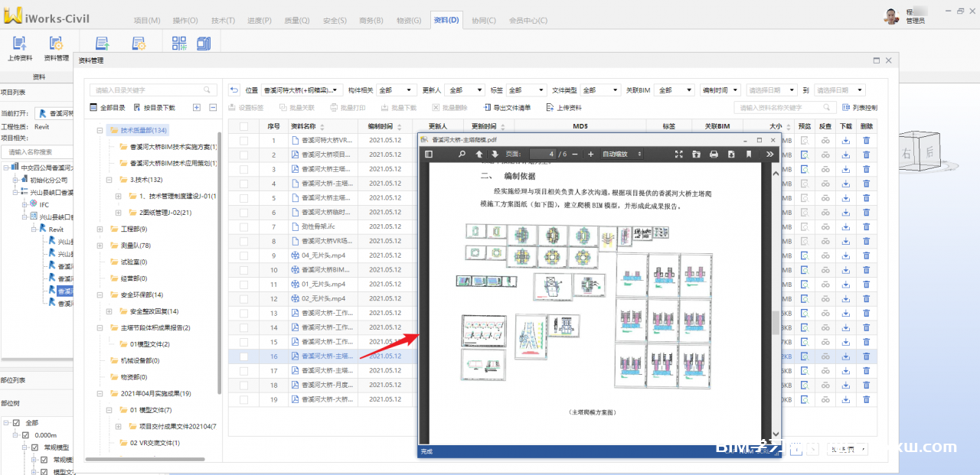This screenshot has width=980, height=475.
Task: Click the PDF search magnifier icon
Action: [x=462, y=154]
